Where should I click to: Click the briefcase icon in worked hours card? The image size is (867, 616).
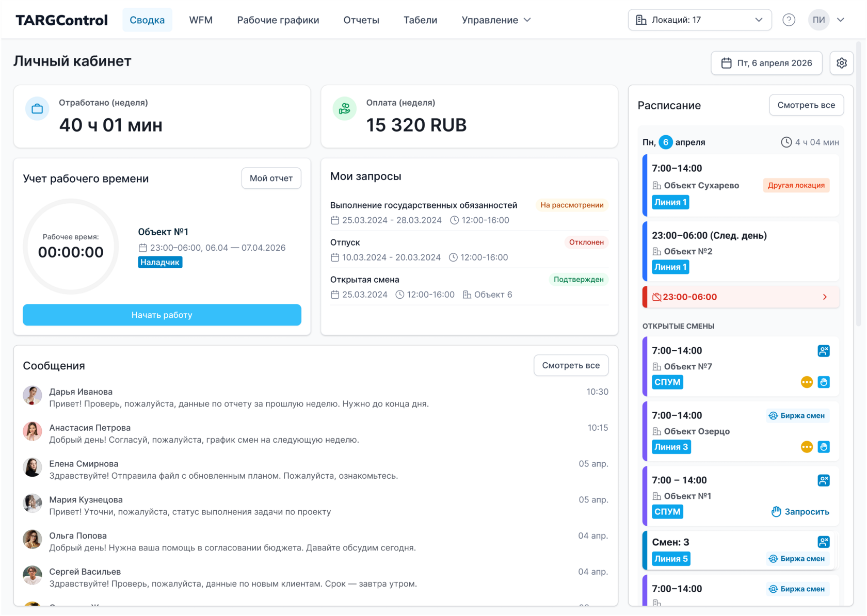[x=37, y=109]
